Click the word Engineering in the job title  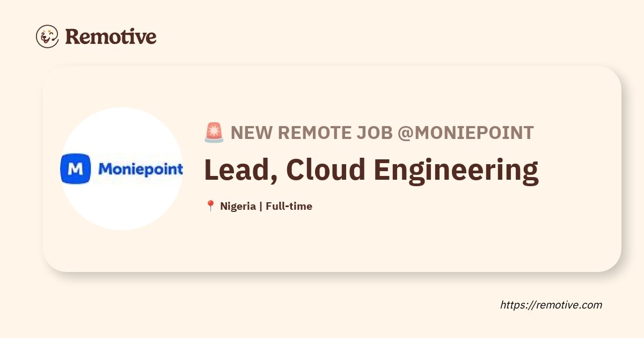coord(456,171)
